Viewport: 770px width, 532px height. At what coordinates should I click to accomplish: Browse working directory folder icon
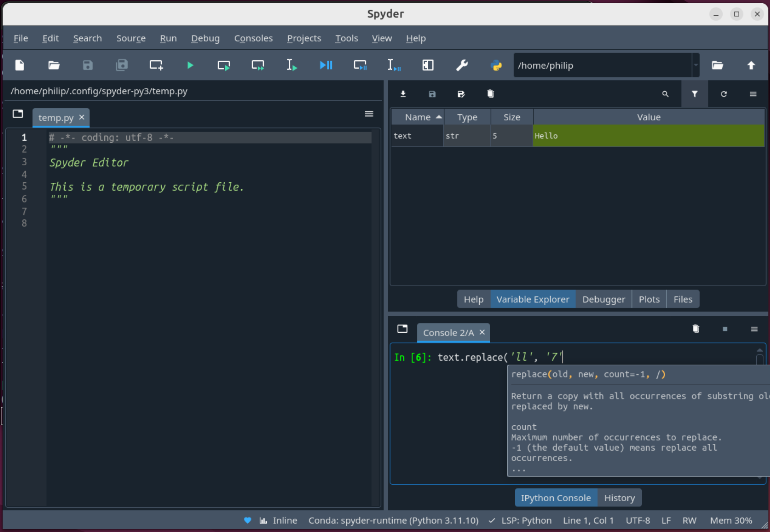tap(717, 65)
